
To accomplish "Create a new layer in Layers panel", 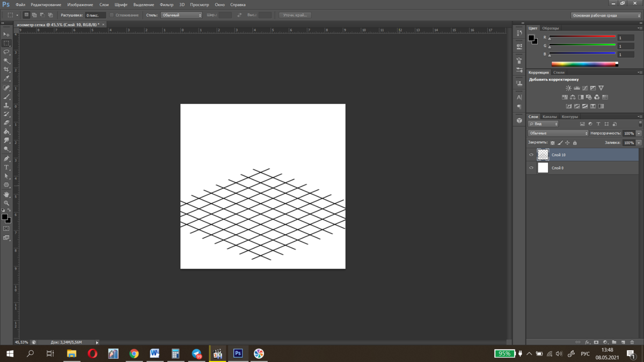I will click(x=623, y=342).
